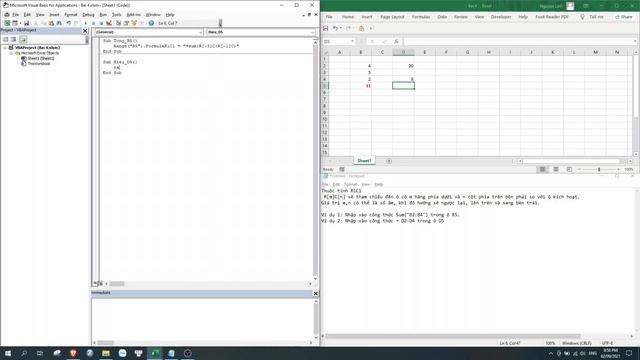Close the Immediate window pane

click(316, 293)
